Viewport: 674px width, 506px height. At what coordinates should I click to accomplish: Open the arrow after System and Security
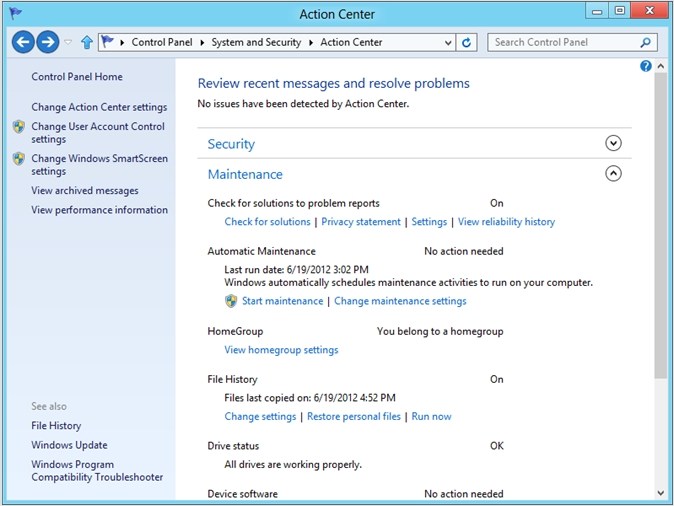[311, 43]
